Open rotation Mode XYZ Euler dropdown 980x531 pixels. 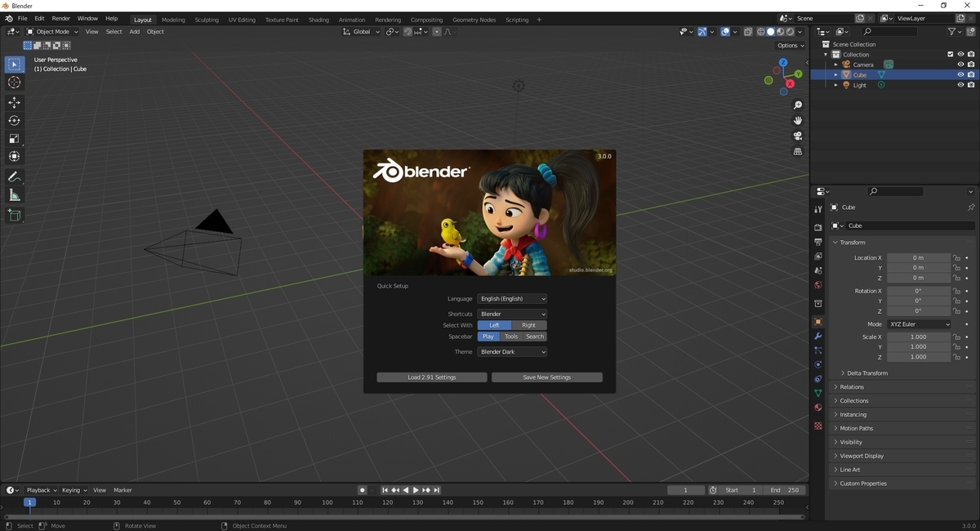919,324
